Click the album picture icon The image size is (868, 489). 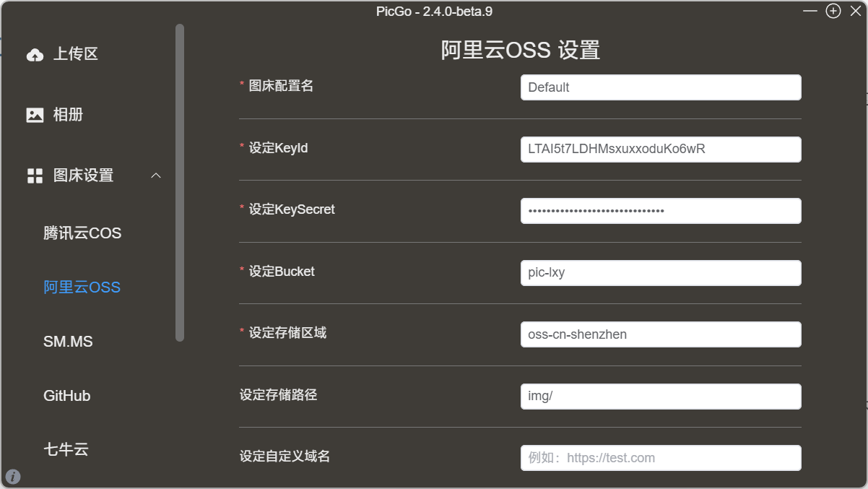coord(35,115)
